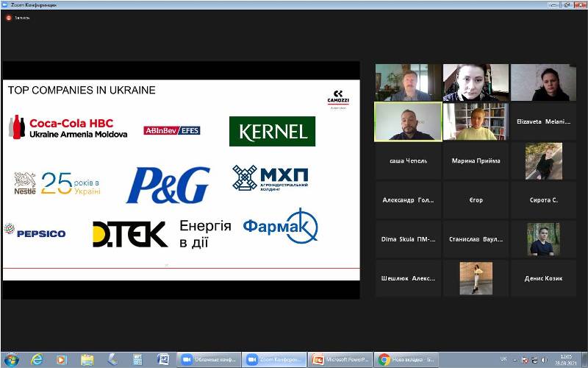Viewport: 588px width, 368px height.
Task: Click the pen-shaped taskbar icon beside the folder
Action: point(112,360)
